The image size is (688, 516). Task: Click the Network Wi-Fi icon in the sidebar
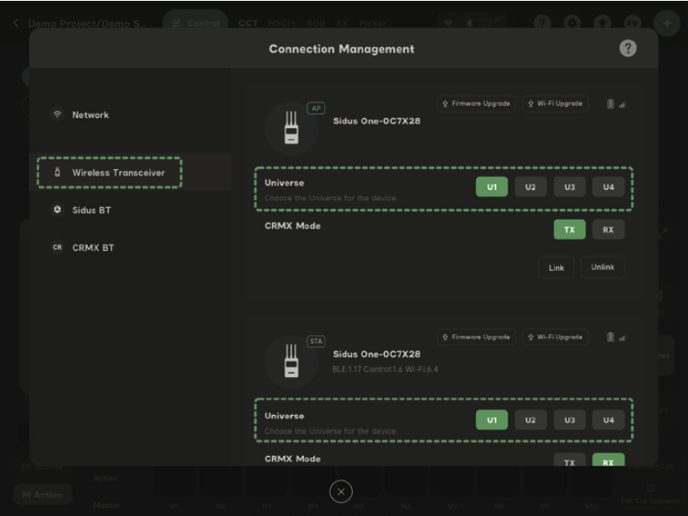(57, 115)
